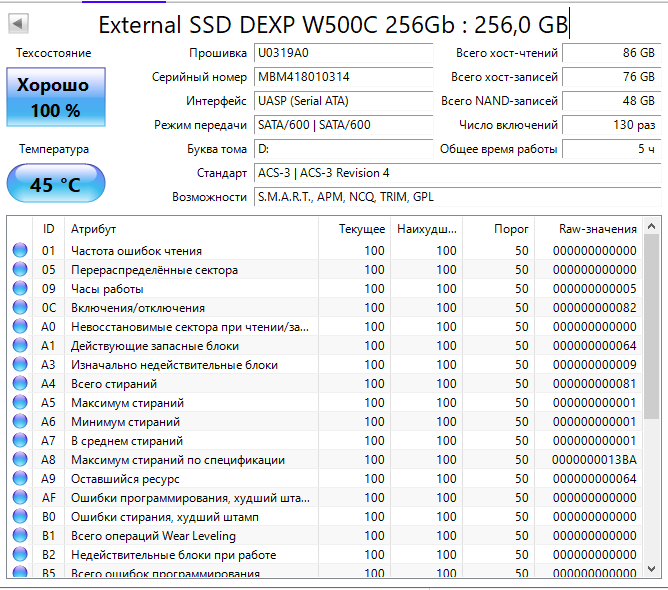668x590 pixels.
Task: Click status orb for attribute 01 read errors
Action: (x=20, y=251)
